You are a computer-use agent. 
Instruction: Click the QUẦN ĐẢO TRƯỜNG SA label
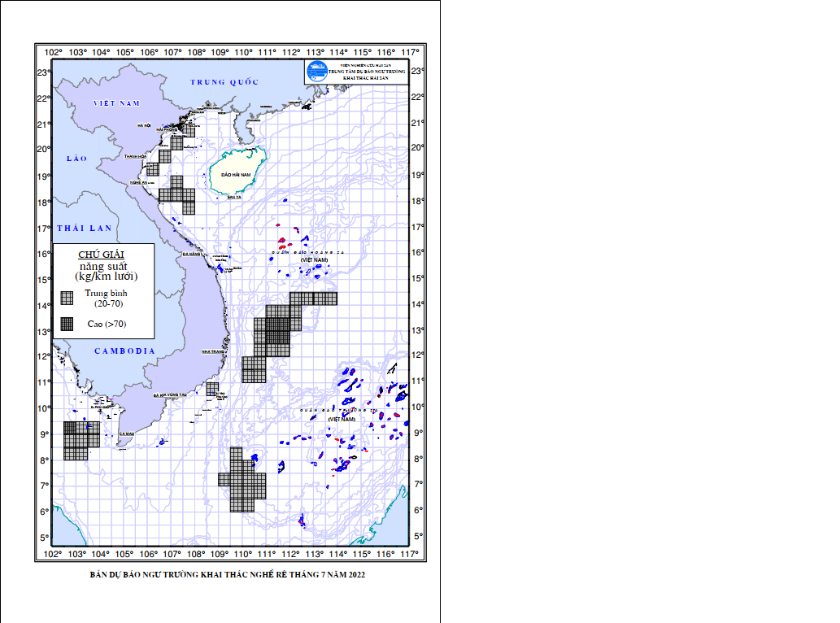click(338, 410)
